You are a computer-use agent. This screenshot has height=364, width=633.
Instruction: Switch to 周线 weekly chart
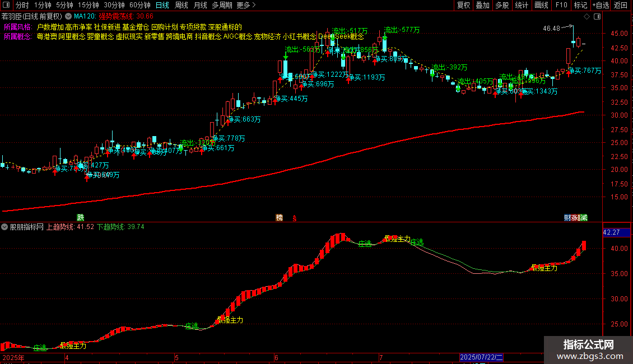tap(181, 5)
